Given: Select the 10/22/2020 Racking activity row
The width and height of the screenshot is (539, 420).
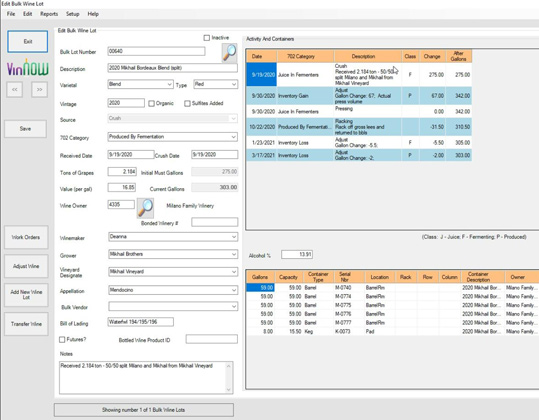Looking at the screenshot, I should click(x=359, y=127).
